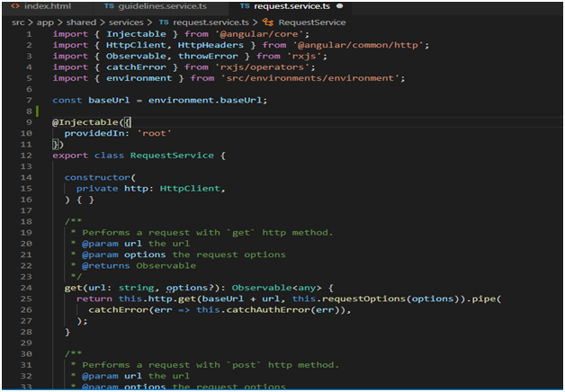Click '@param options the request options' on line 21
This screenshot has height=392, width=565.
point(184,254)
